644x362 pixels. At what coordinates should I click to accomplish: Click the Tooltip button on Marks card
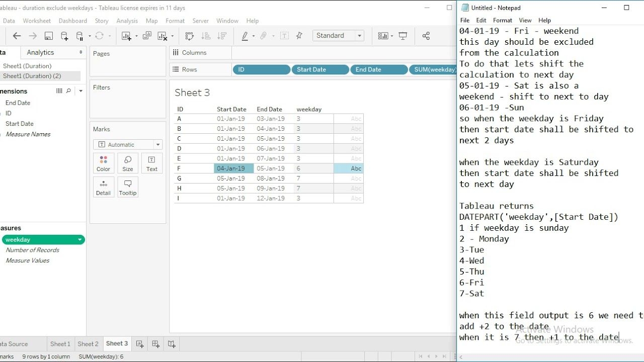(128, 188)
